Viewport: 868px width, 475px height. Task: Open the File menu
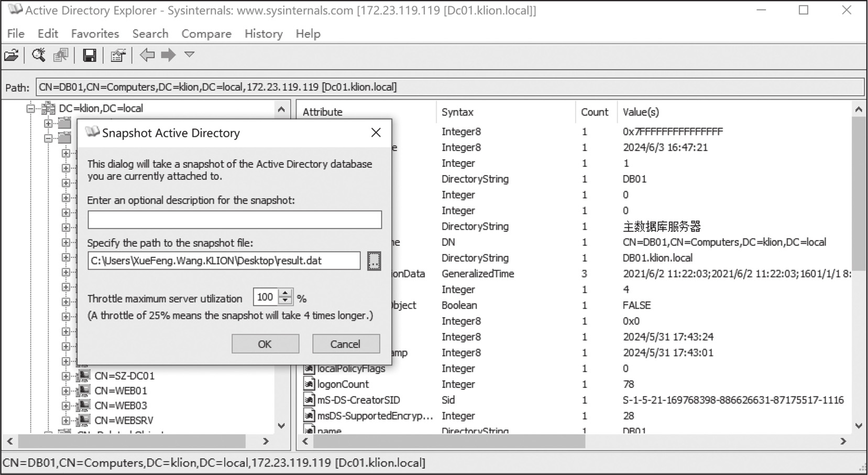click(x=16, y=34)
